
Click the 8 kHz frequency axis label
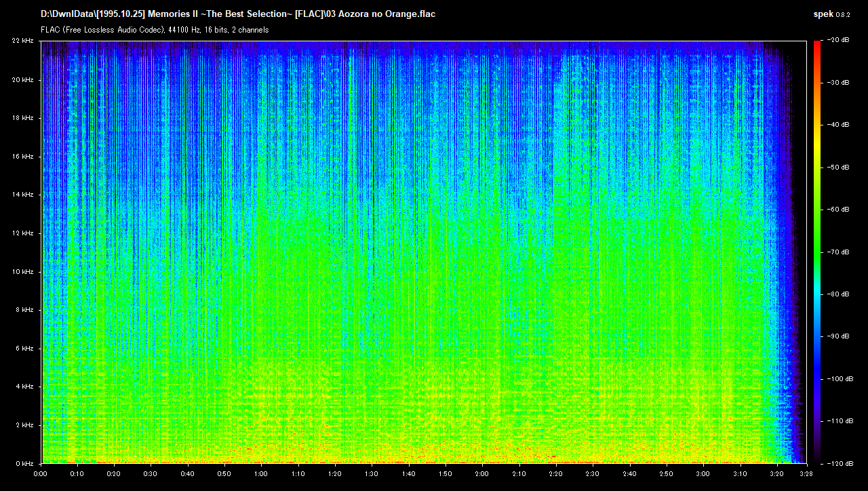tap(25, 310)
